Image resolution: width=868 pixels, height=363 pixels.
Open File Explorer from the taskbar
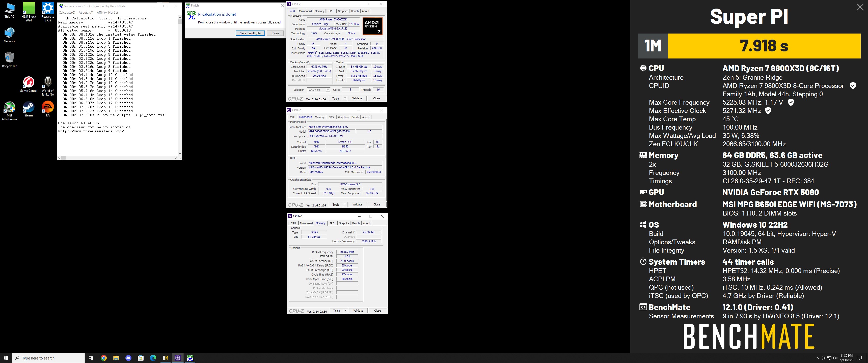click(116, 358)
